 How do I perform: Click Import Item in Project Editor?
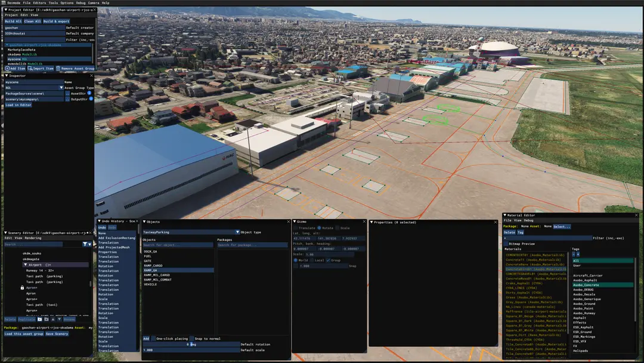pyautogui.click(x=41, y=69)
